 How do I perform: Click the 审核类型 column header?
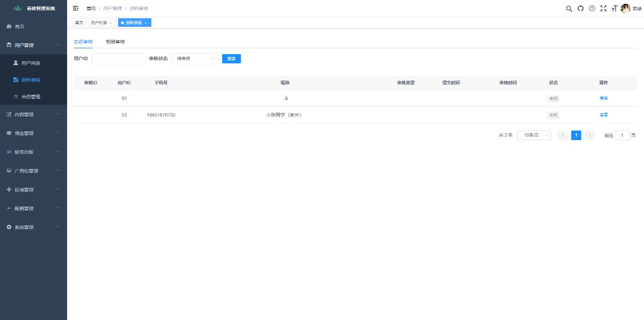point(406,83)
